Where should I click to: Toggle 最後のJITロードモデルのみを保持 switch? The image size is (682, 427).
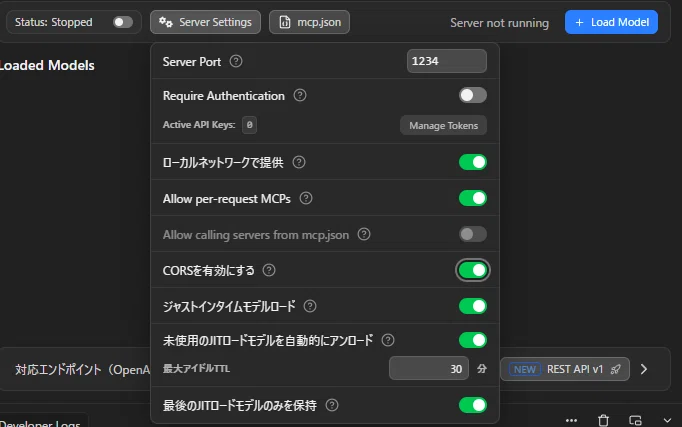(473, 405)
